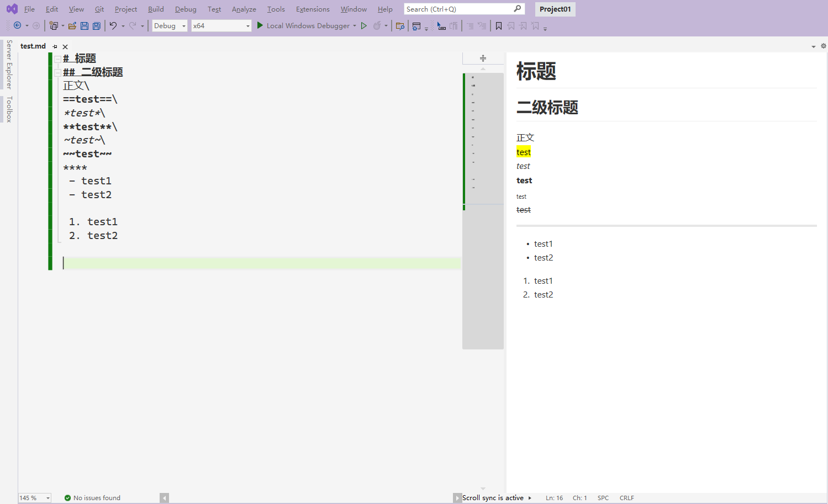Open a file with the Open File icon
The height and width of the screenshot is (504, 828).
pos(72,25)
